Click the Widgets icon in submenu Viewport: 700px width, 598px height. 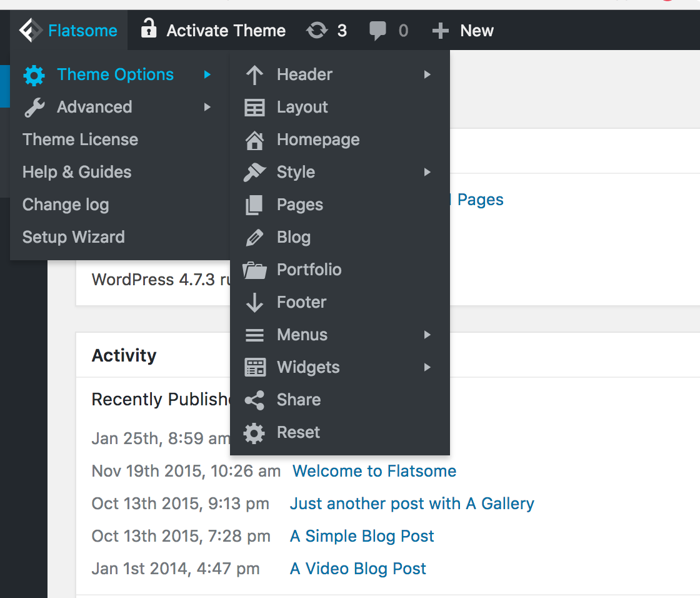point(254,368)
